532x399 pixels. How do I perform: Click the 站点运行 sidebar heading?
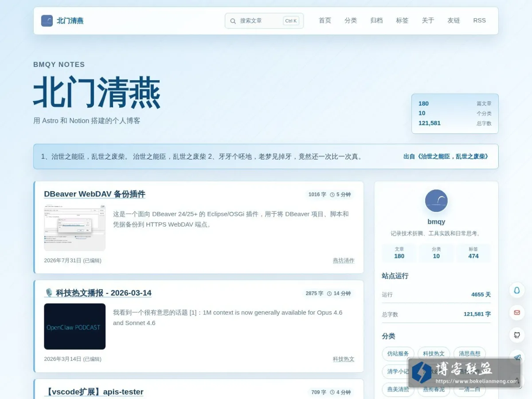tap(395, 276)
